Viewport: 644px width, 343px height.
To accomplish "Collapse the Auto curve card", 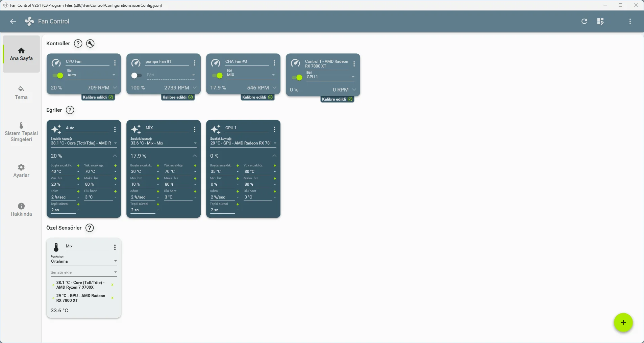I will pyautogui.click(x=115, y=156).
